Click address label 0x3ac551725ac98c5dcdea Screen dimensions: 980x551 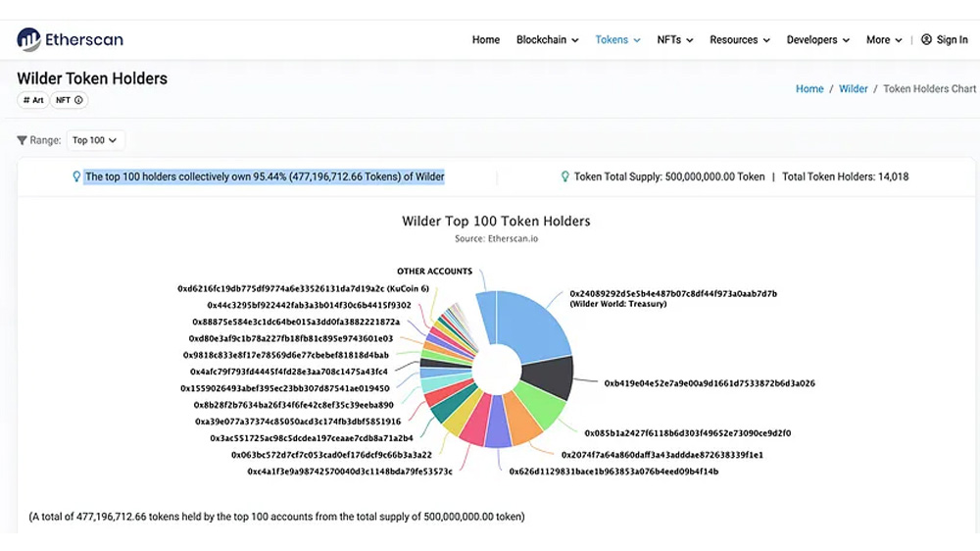click(x=312, y=438)
